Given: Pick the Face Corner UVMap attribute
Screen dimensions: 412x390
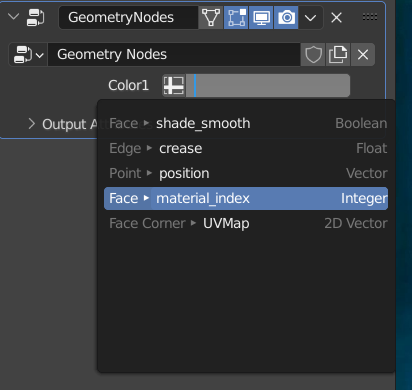Looking at the screenshot, I should pos(246,224).
